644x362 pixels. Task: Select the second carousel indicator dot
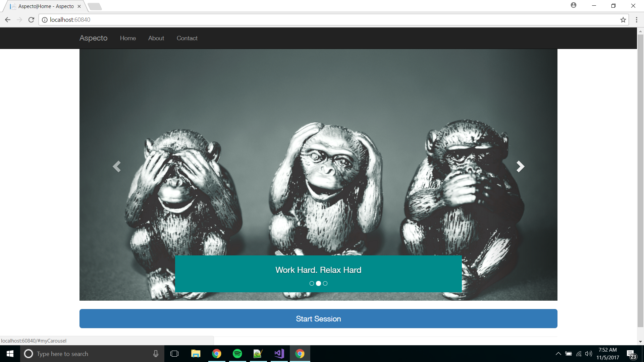[318, 284]
